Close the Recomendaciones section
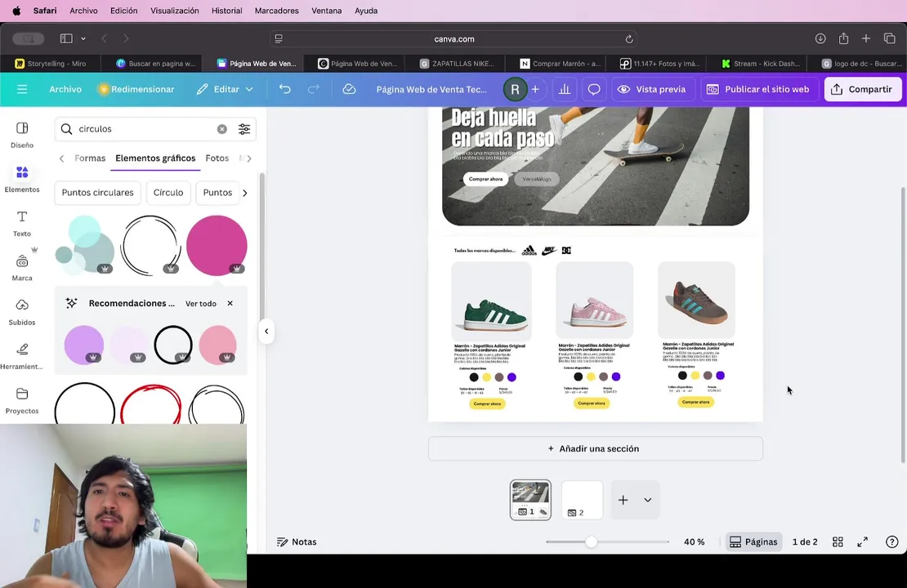The image size is (907, 588). click(230, 304)
